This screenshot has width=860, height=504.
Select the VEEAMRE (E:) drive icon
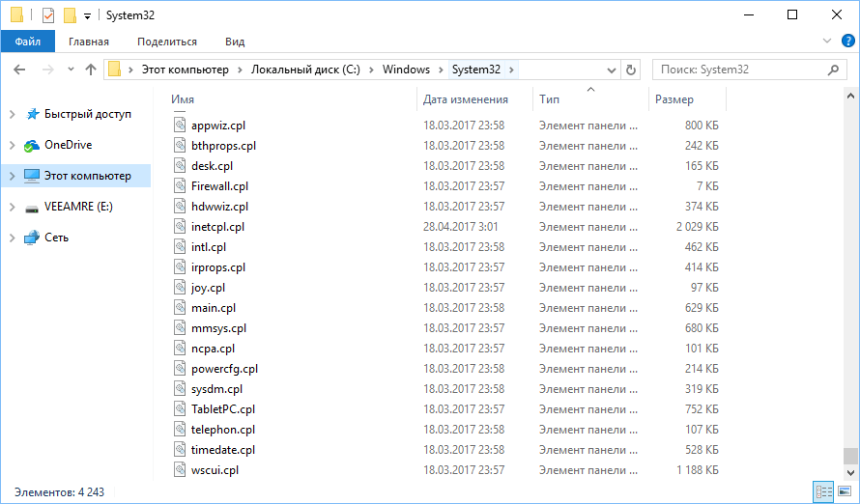pyautogui.click(x=32, y=209)
